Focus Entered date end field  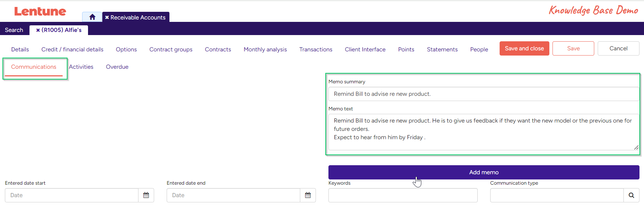[x=233, y=195]
